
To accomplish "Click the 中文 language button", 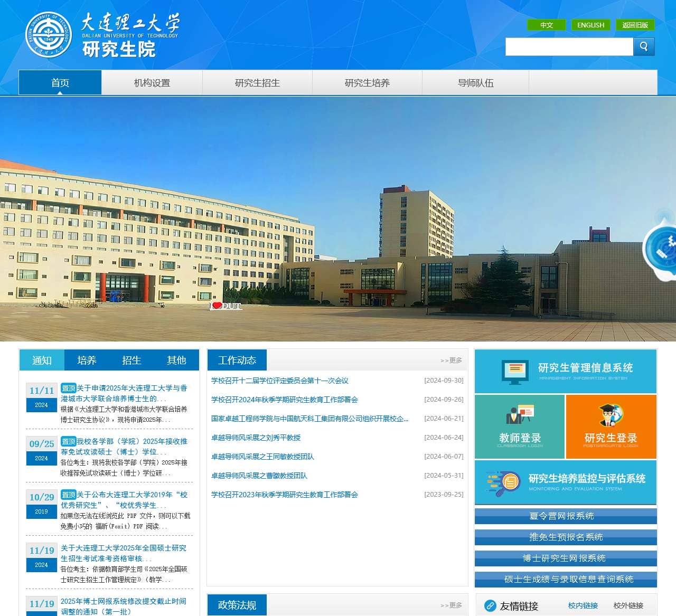I will [547, 25].
